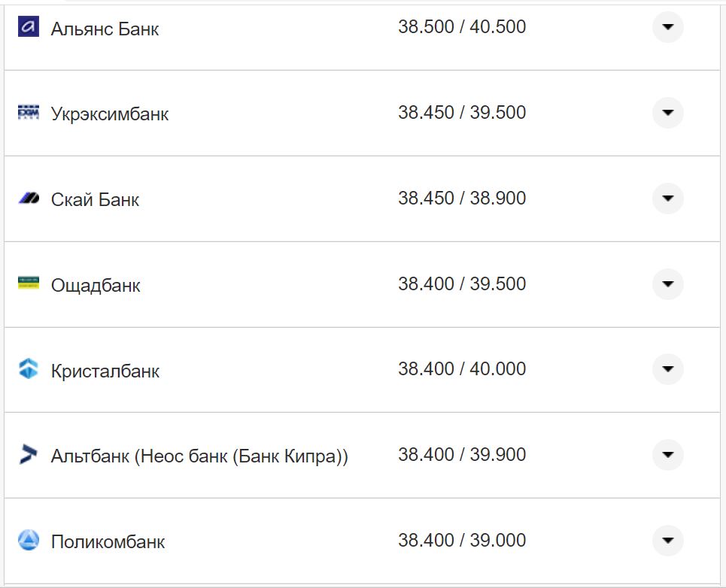
Task: Open Ощадбанк details with the arrow
Action: pyautogui.click(x=667, y=284)
